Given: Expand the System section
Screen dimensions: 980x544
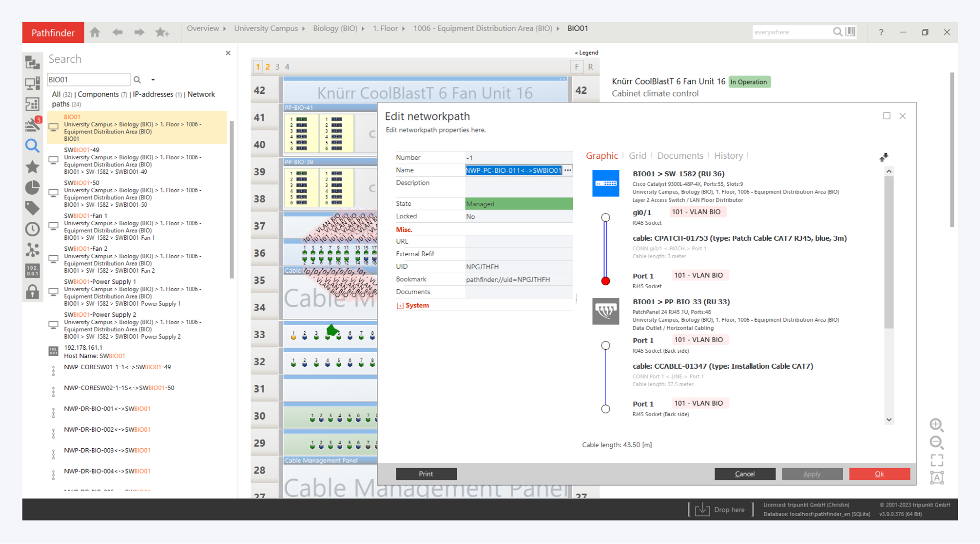Looking at the screenshot, I should pos(400,306).
